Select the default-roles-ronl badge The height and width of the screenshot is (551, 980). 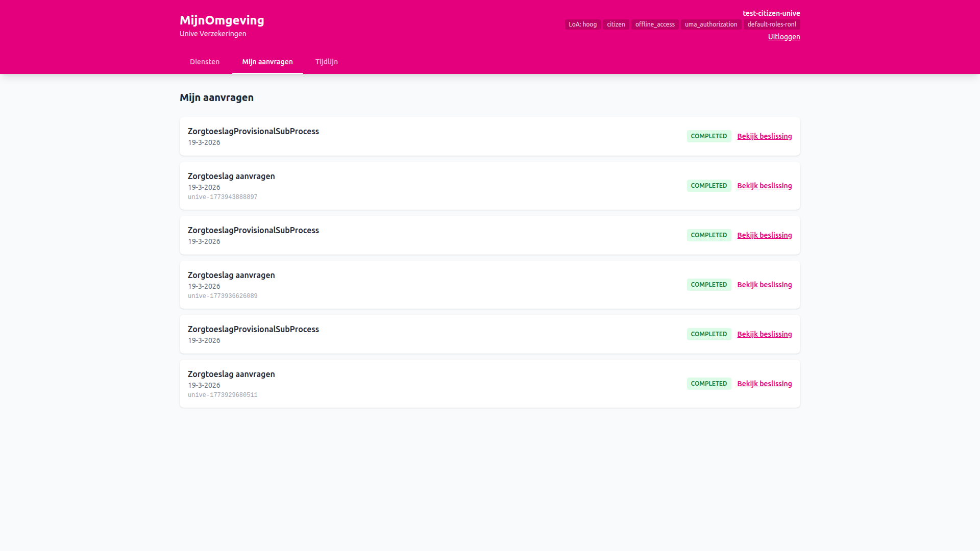click(772, 24)
